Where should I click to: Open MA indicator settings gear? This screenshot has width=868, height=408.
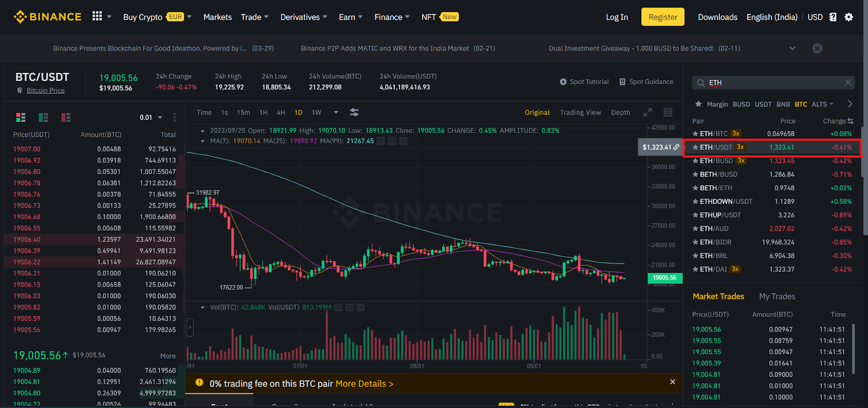point(392,141)
